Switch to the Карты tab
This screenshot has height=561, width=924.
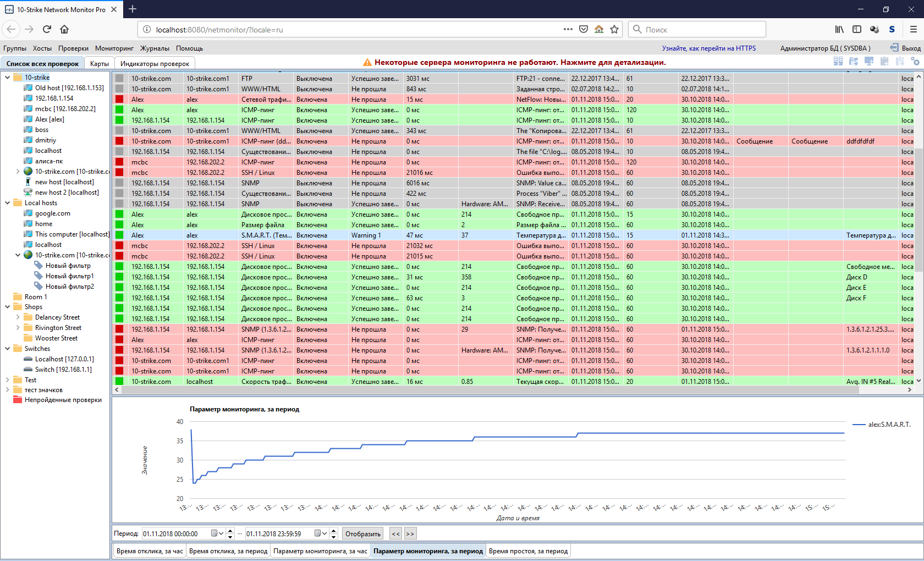click(x=99, y=64)
